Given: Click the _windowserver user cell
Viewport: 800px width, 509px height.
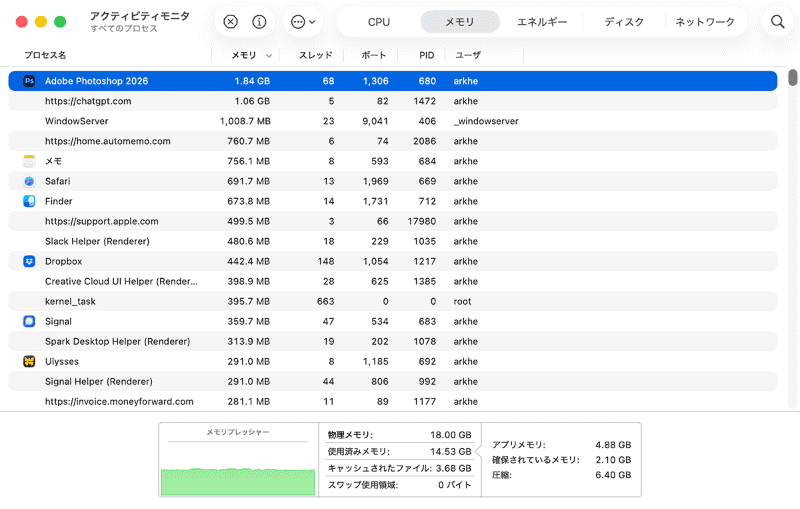Looking at the screenshot, I should pyautogui.click(x=486, y=121).
